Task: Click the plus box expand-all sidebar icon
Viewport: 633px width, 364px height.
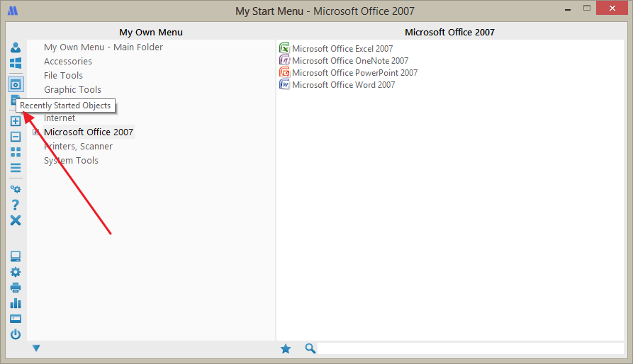Action: pyautogui.click(x=16, y=121)
